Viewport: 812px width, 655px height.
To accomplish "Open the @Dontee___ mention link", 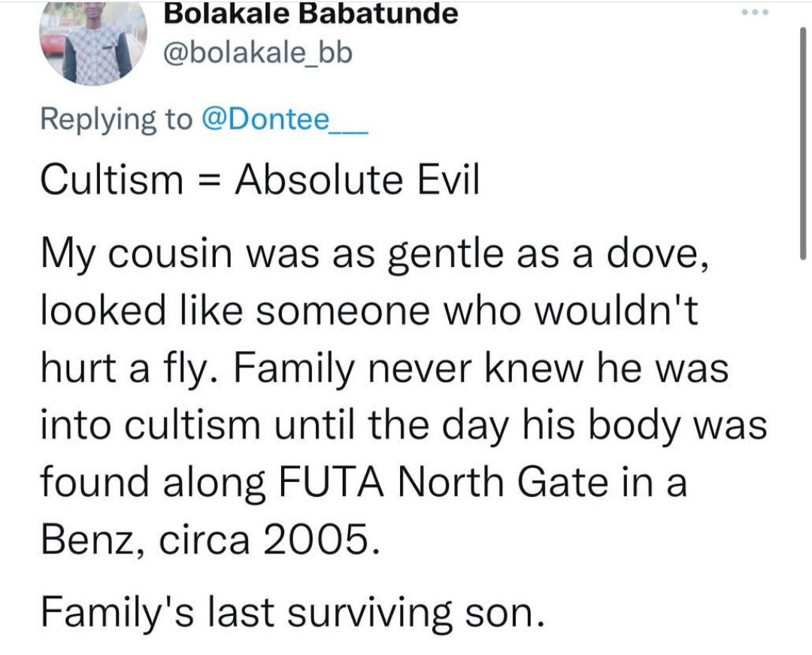I will 285,119.
